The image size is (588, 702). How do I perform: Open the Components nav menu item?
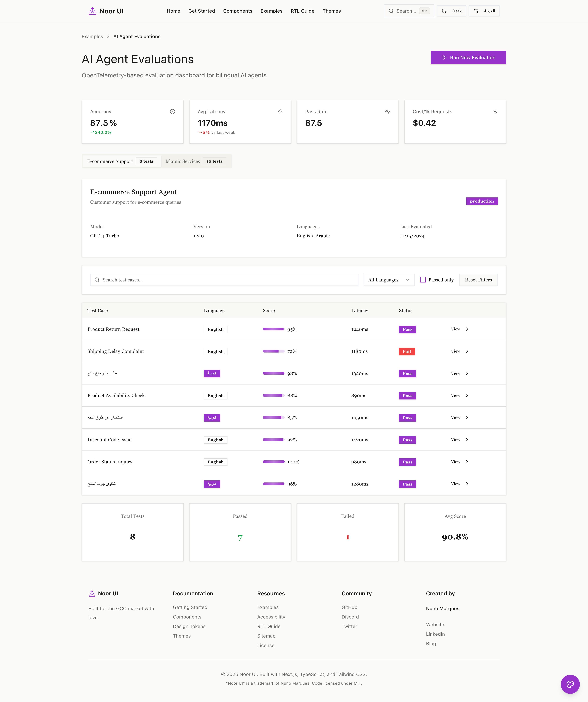pyautogui.click(x=238, y=11)
